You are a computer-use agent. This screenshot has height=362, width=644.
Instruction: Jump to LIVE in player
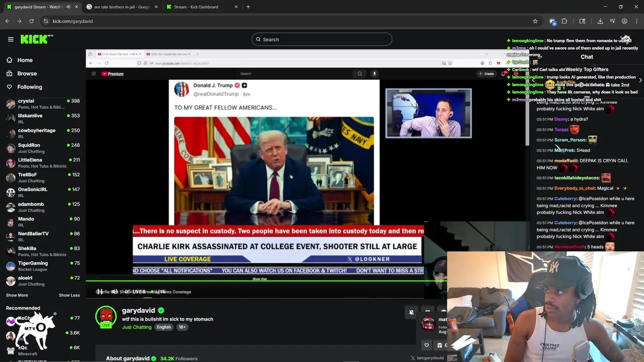coord(158,292)
